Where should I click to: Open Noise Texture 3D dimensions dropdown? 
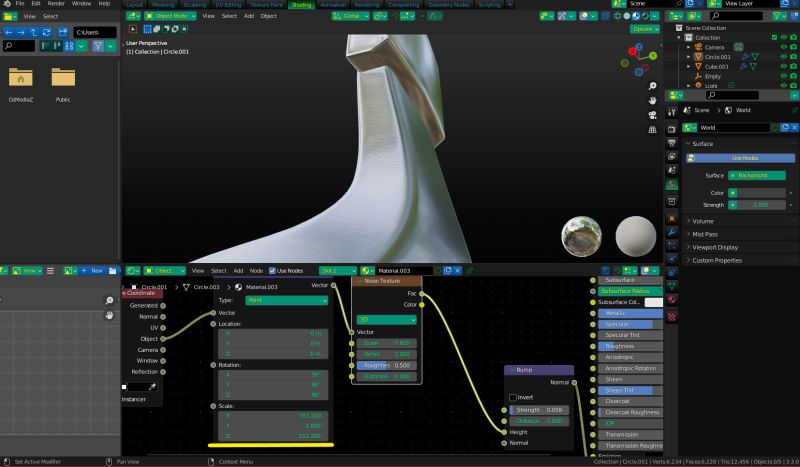[387, 319]
